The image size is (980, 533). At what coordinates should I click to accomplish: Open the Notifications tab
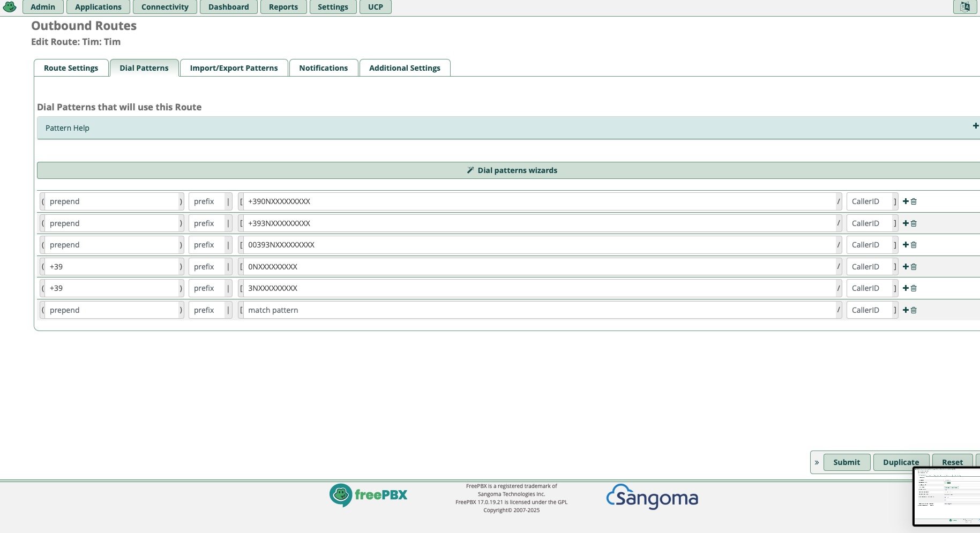coord(324,68)
